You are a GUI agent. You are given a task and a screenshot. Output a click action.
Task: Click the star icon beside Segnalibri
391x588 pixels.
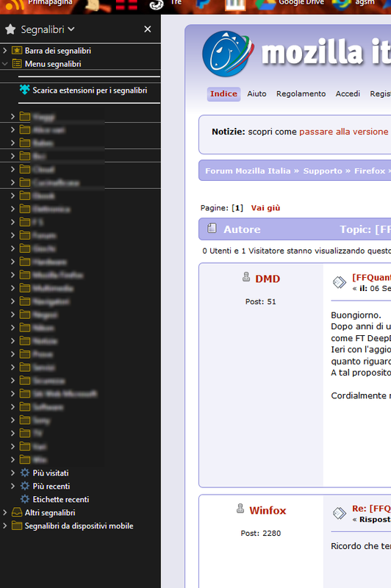10,29
